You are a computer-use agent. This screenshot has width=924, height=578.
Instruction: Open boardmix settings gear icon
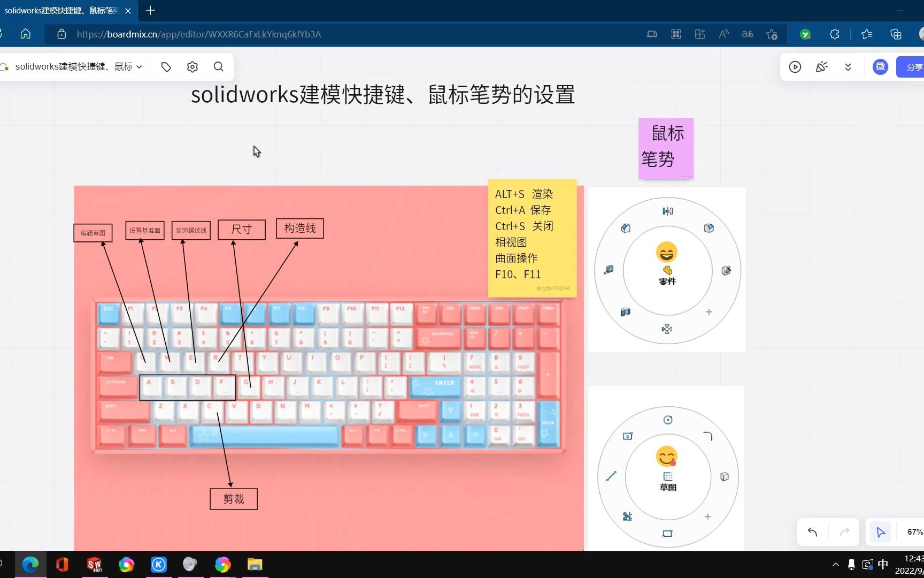click(192, 67)
